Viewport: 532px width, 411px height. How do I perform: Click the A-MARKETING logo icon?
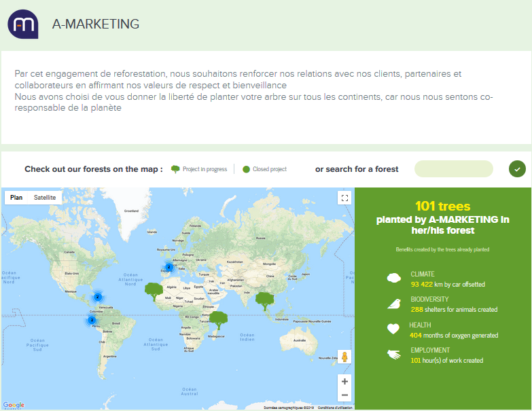pos(24,24)
